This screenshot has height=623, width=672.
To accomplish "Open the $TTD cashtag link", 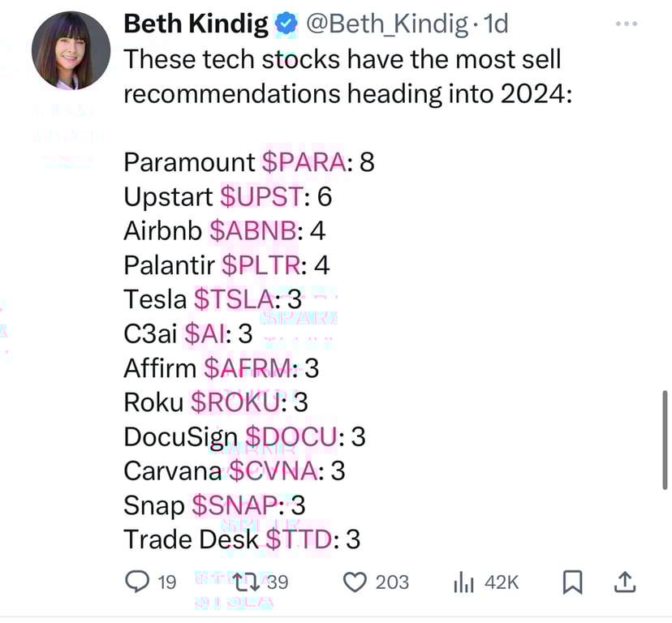I will coord(299,539).
